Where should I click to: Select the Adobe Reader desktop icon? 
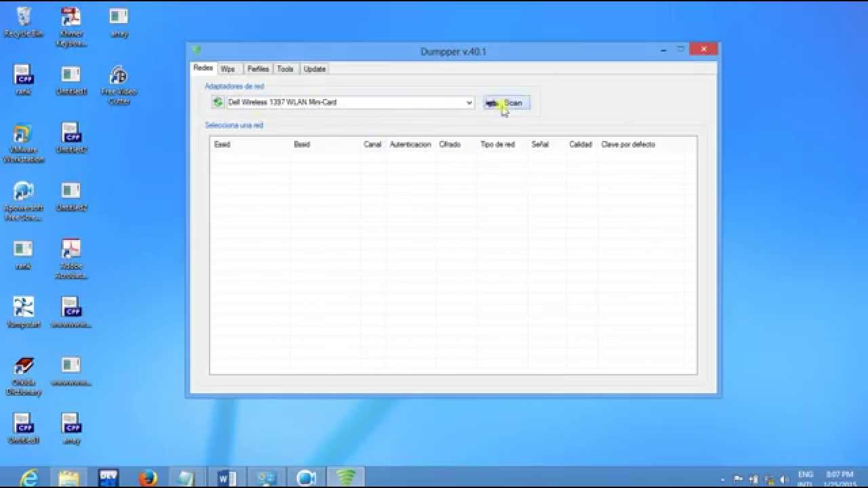(x=71, y=260)
